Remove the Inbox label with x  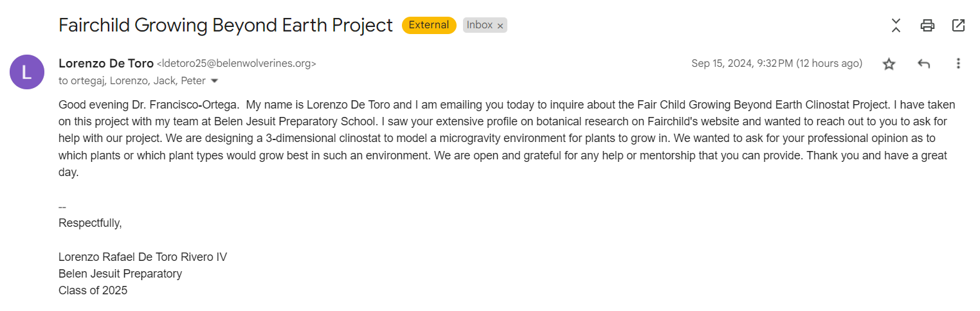(x=500, y=26)
